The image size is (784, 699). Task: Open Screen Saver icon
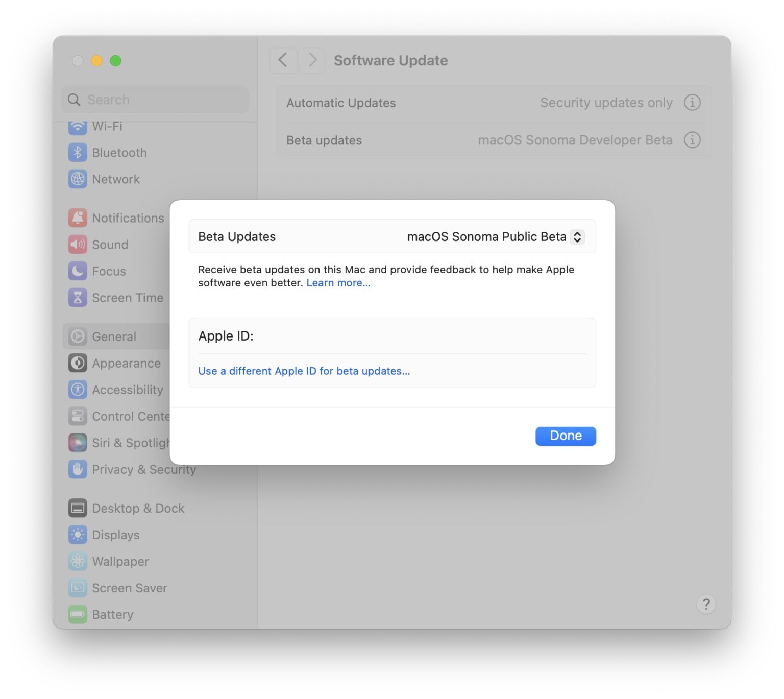78,588
